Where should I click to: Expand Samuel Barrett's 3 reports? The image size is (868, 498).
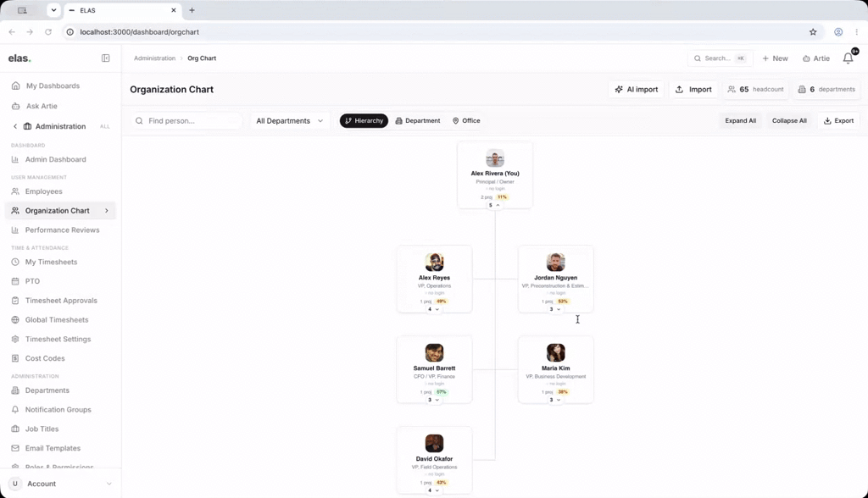click(434, 400)
